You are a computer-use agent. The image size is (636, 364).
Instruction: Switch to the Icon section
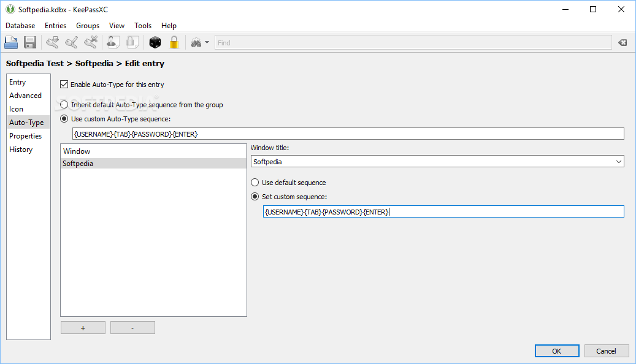coord(28,108)
